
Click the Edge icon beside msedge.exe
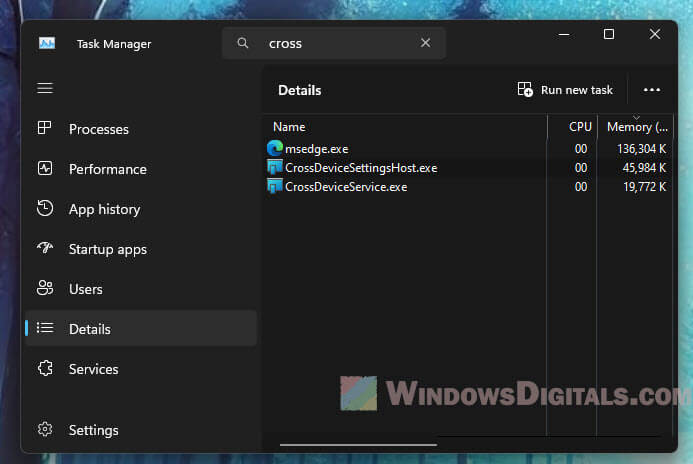click(275, 148)
